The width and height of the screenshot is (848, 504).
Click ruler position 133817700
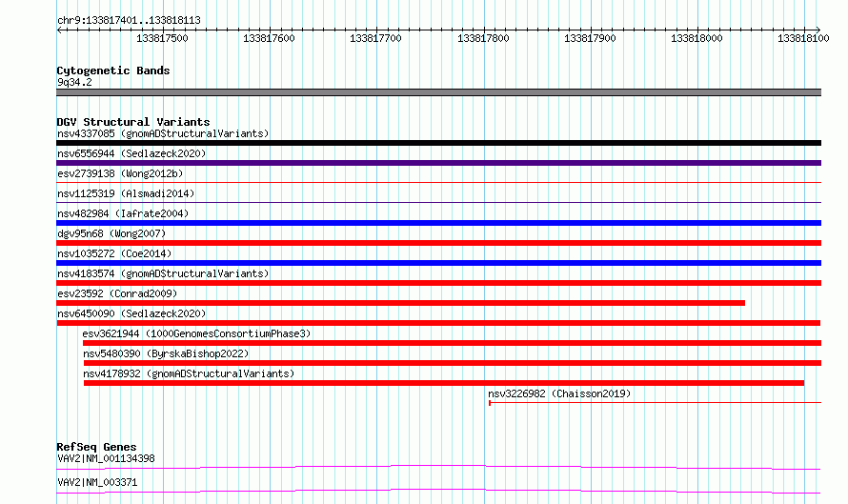click(375, 38)
